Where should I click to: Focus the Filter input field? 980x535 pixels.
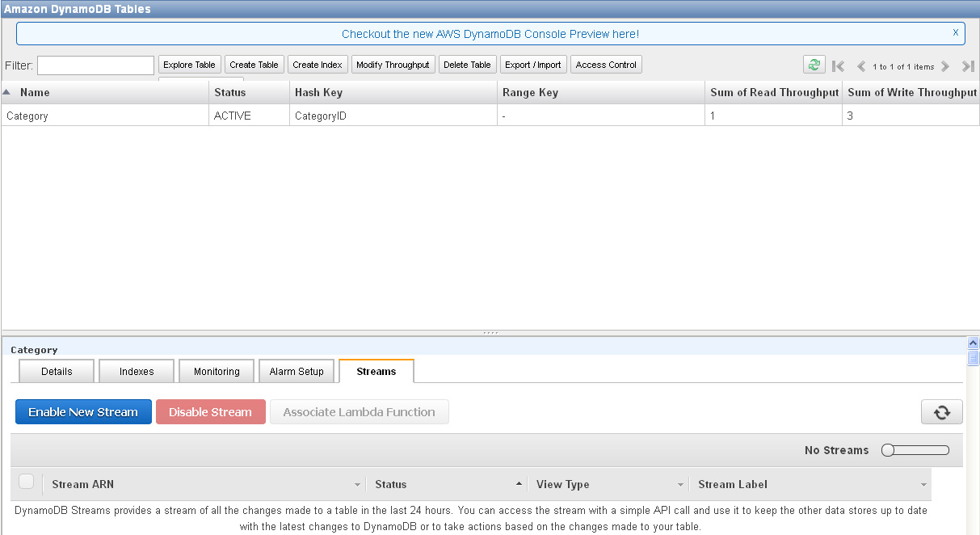click(x=95, y=65)
